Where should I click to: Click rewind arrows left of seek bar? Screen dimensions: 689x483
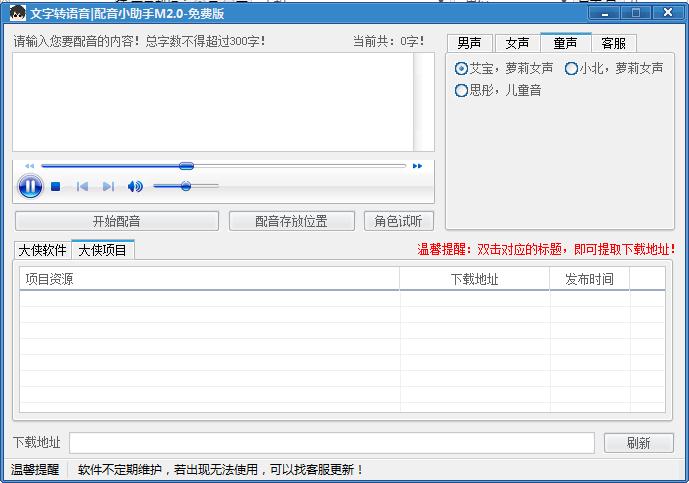29,166
